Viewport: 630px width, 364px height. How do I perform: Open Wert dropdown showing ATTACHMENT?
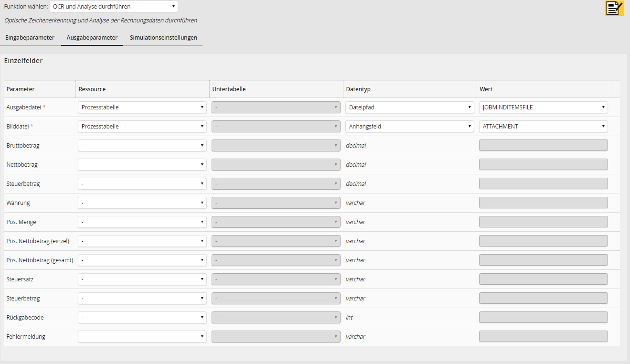[x=544, y=127]
